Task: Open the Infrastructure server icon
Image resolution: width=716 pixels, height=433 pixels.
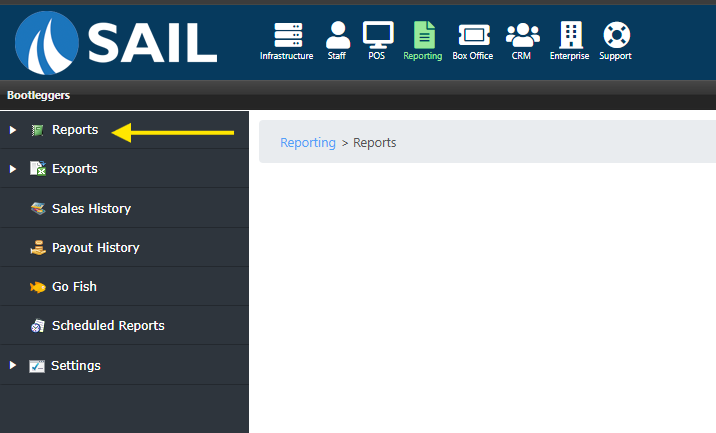Action: [288, 35]
